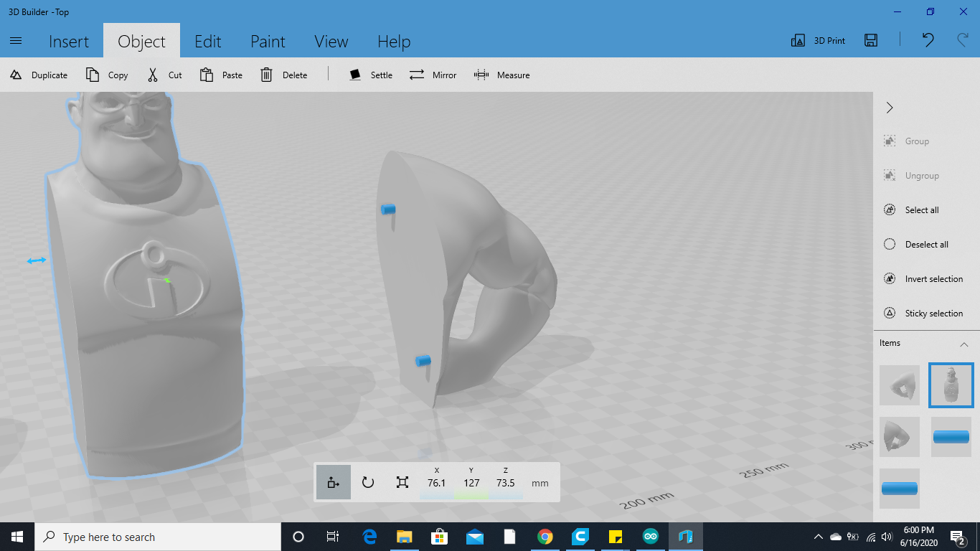
Task: Enable Sticky selection
Action: click(x=927, y=313)
